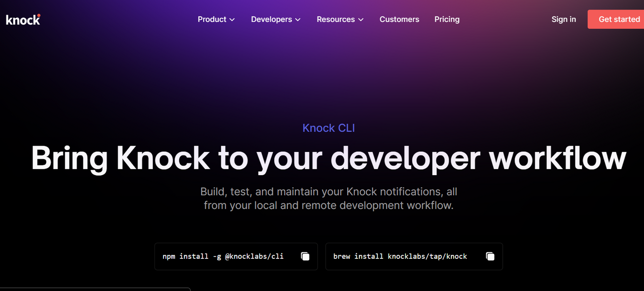The width and height of the screenshot is (644, 291).
Task: Expand the Developers menu
Action: [x=276, y=19]
